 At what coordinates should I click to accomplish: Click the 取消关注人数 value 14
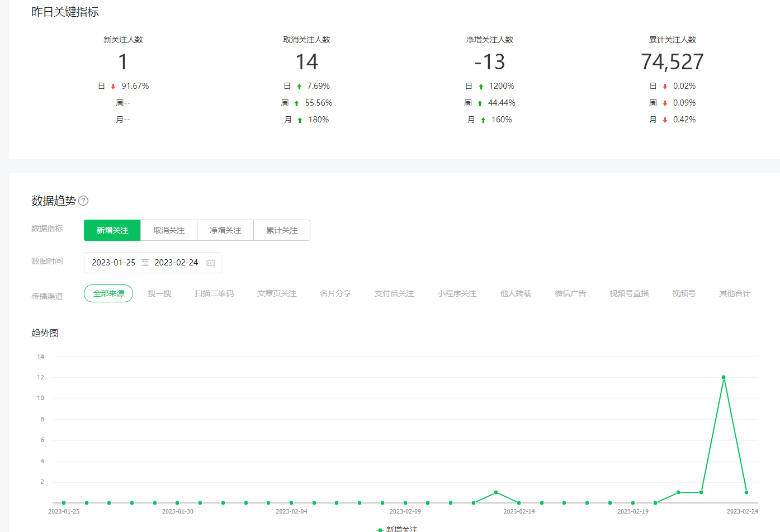pyautogui.click(x=306, y=62)
